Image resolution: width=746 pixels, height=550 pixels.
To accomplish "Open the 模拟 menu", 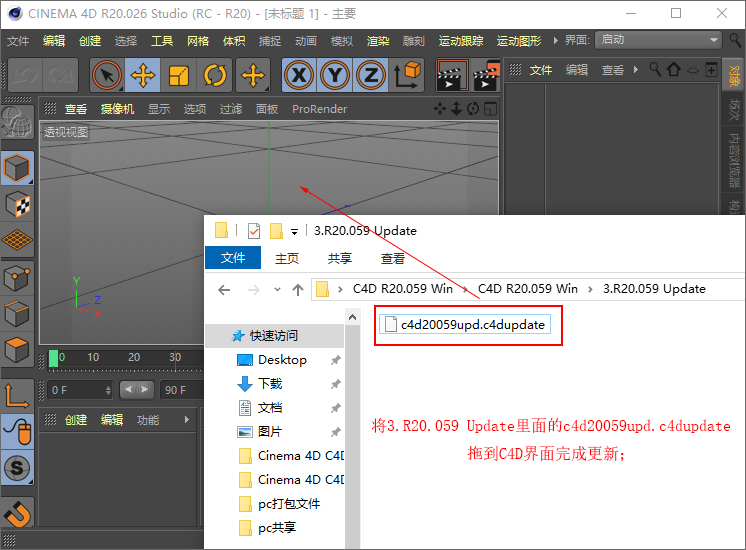I will (342, 41).
